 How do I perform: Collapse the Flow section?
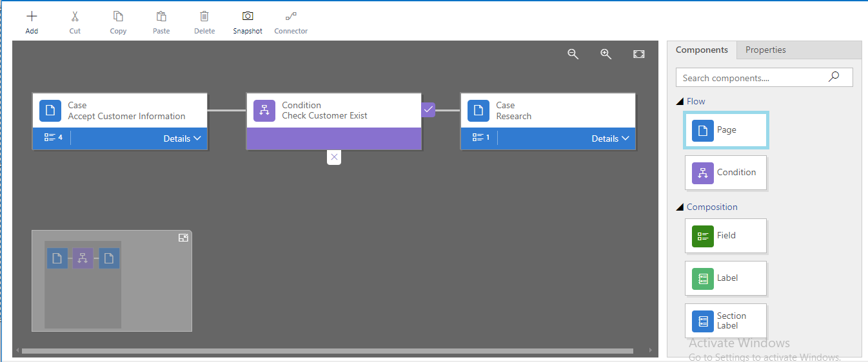coord(680,101)
